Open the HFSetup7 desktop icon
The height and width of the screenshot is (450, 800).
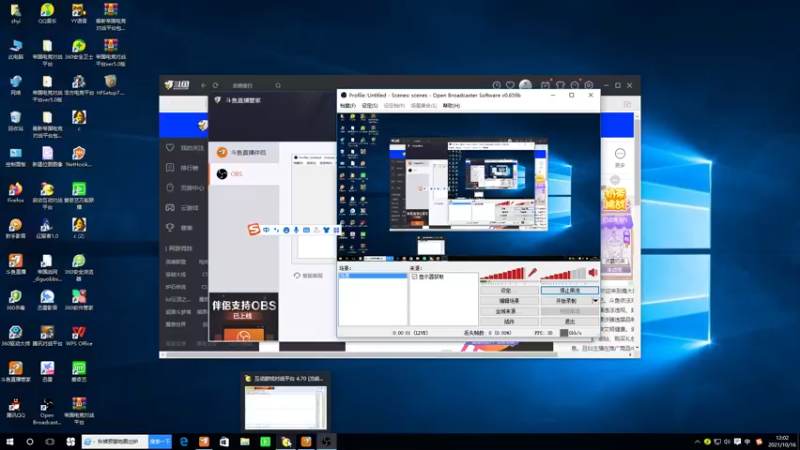pos(110,85)
